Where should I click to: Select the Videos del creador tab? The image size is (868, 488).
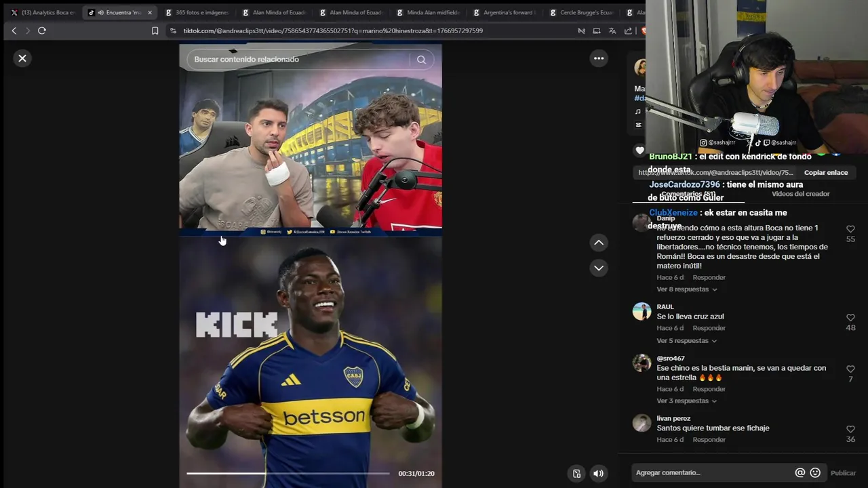800,194
